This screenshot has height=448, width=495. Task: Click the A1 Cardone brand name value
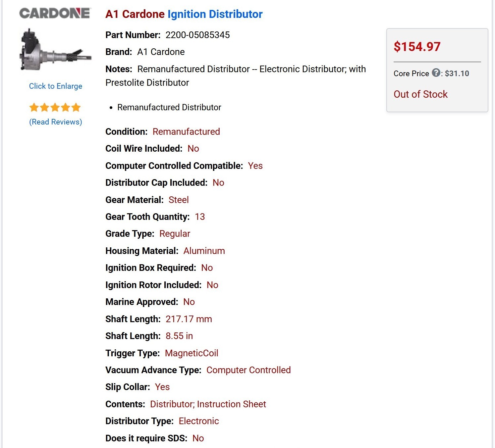(161, 52)
